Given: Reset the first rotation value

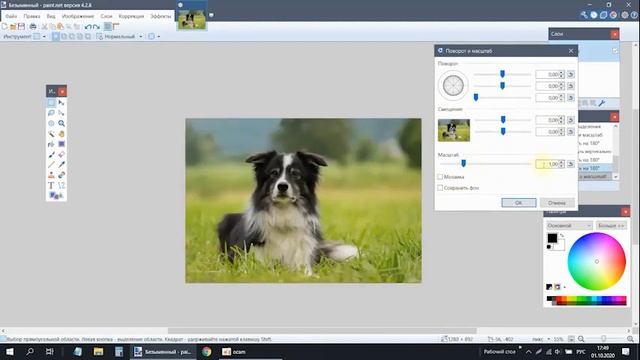Looking at the screenshot, I should click(x=571, y=74).
